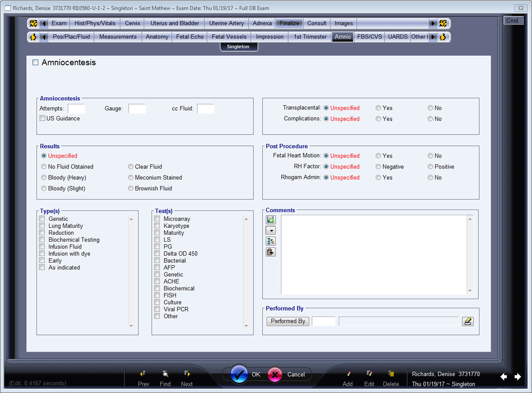This screenshot has height=393, width=532.
Task: Switch to the Measurements tab
Action: click(118, 37)
